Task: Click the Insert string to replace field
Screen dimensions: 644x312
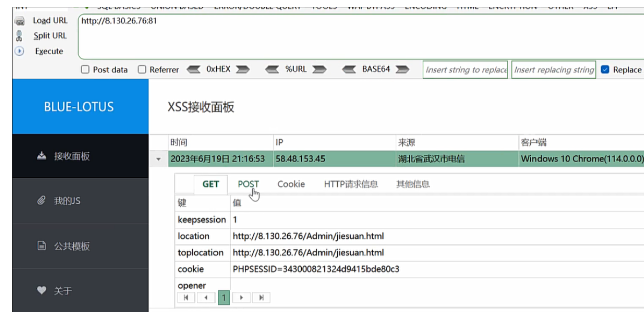Action: [x=466, y=70]
